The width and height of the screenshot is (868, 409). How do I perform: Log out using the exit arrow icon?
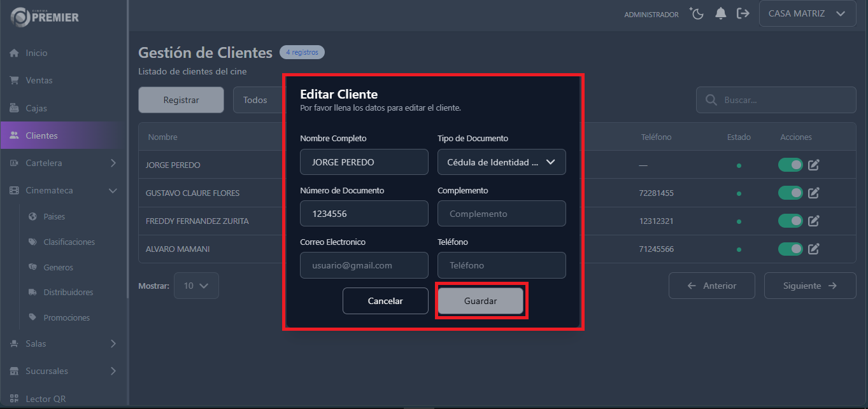(x=743, y=13)
